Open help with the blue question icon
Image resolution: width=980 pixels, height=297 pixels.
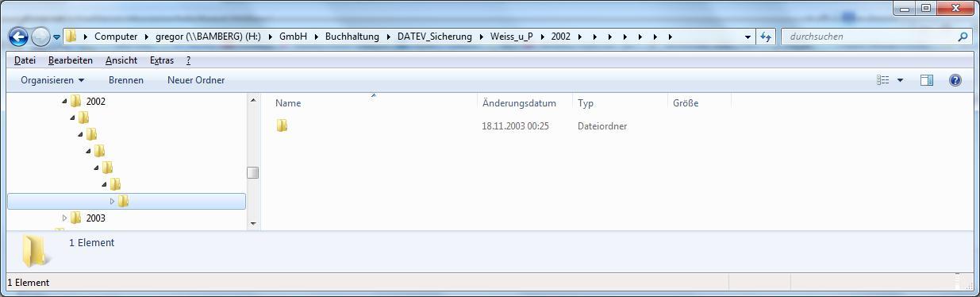[955, 80]
